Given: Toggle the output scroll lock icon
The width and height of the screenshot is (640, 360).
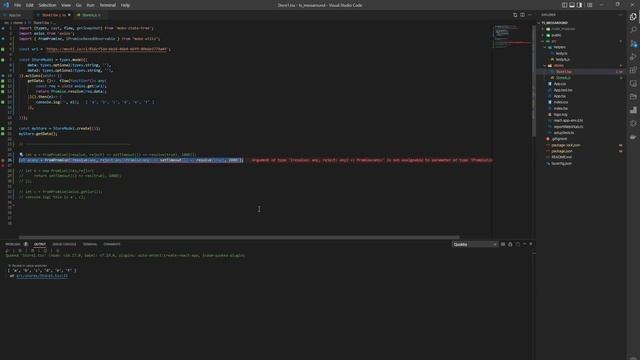Looking at the screenshot, I should [510, 244].
